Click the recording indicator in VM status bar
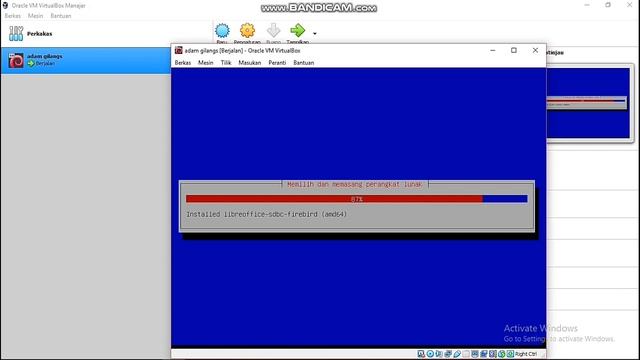 [483, 354]
